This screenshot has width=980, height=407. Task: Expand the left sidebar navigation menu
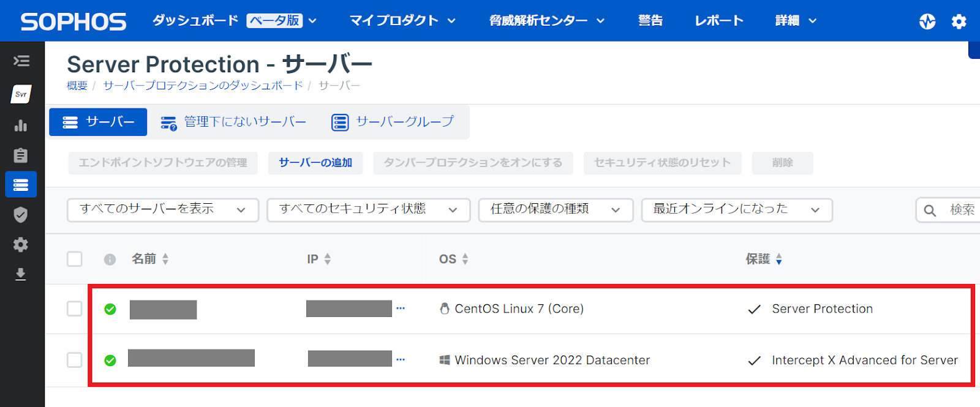point(21,61)
